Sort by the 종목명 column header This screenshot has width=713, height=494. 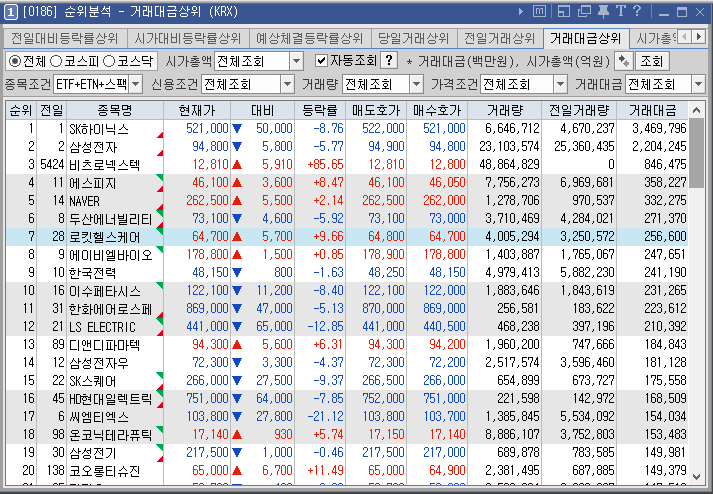coord(115,110)
